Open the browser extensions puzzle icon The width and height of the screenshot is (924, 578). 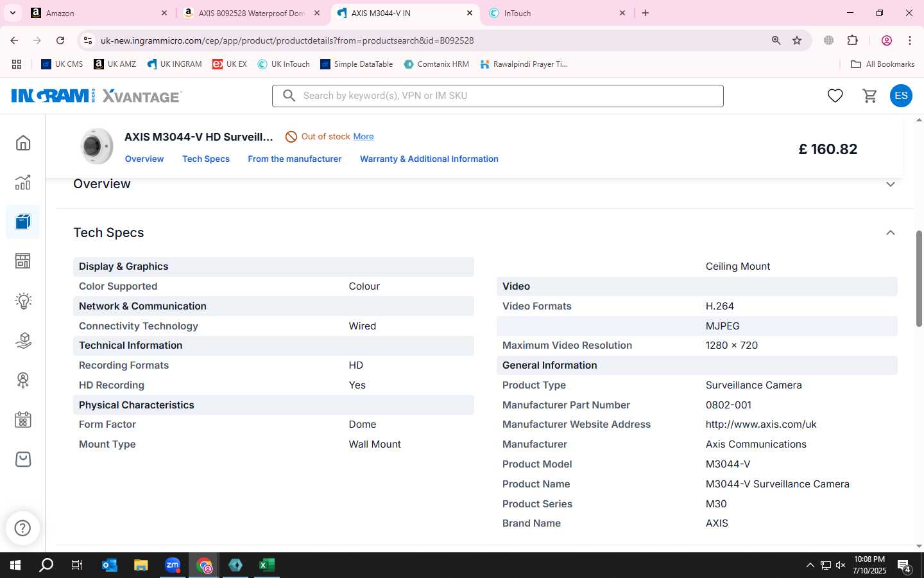[852, 40]
